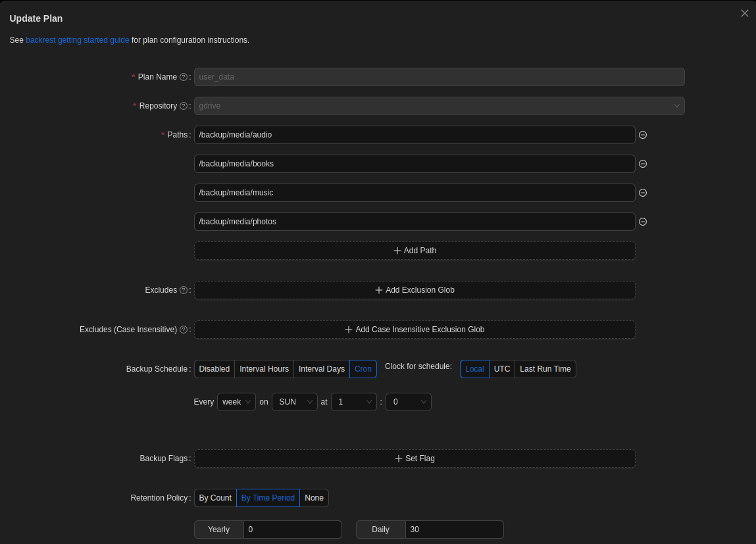Click the Daily retention value field
This screenshot has height=544, width=756.
(454, 530)
